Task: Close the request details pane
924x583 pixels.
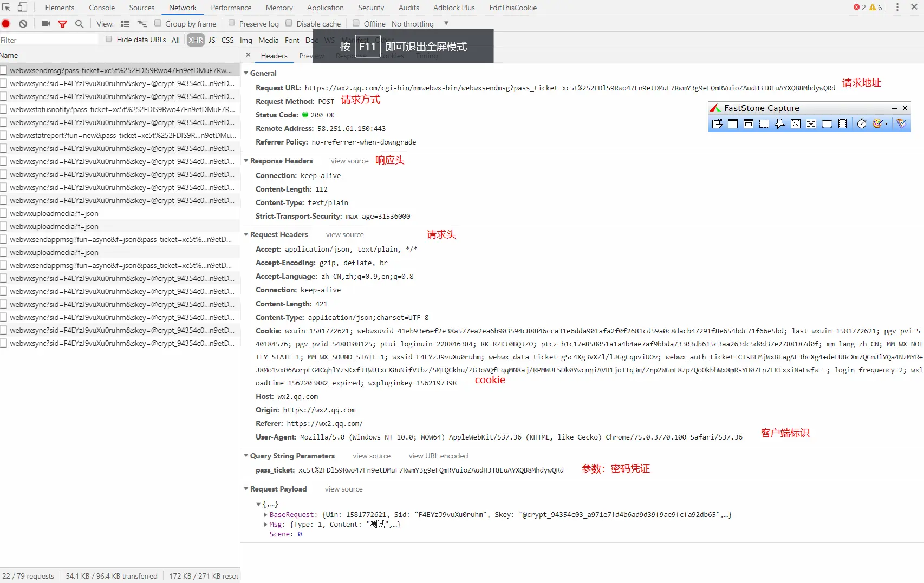Action: (x=248, y=55)
